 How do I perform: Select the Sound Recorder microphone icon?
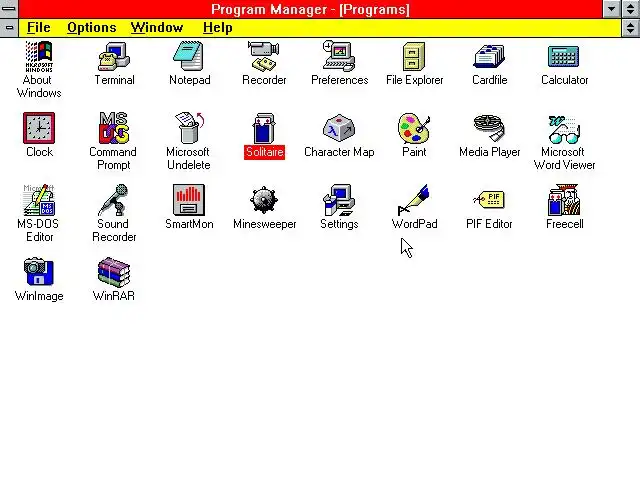(x=114, y=200)
